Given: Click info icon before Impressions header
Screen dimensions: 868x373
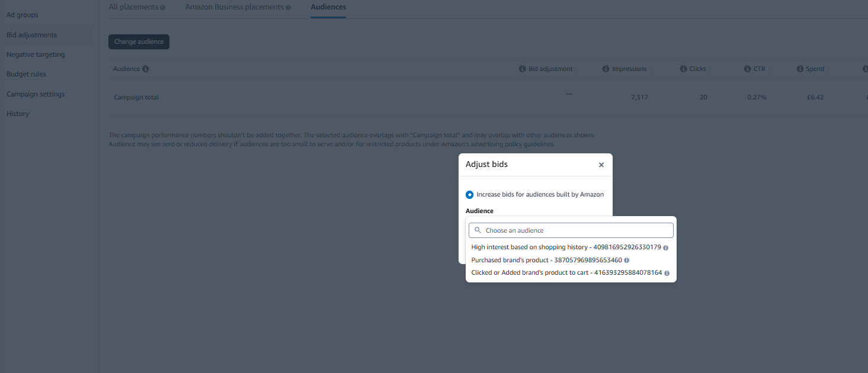Looking at the screenshot, I should tap(606, 69).
